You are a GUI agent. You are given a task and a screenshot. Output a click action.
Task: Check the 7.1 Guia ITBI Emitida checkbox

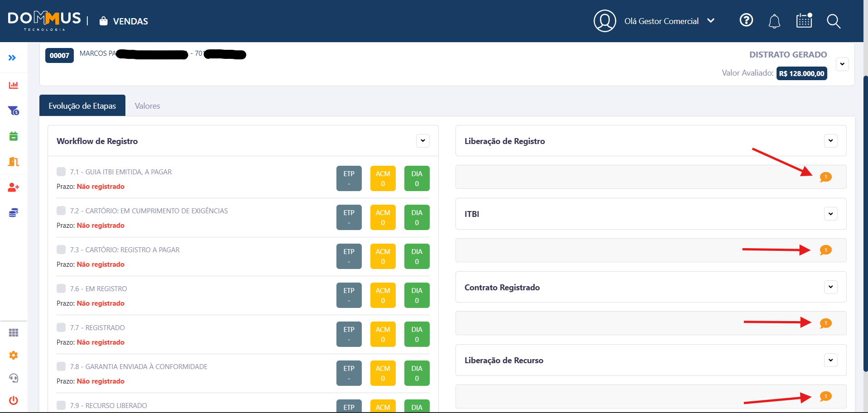pos(61,172)
